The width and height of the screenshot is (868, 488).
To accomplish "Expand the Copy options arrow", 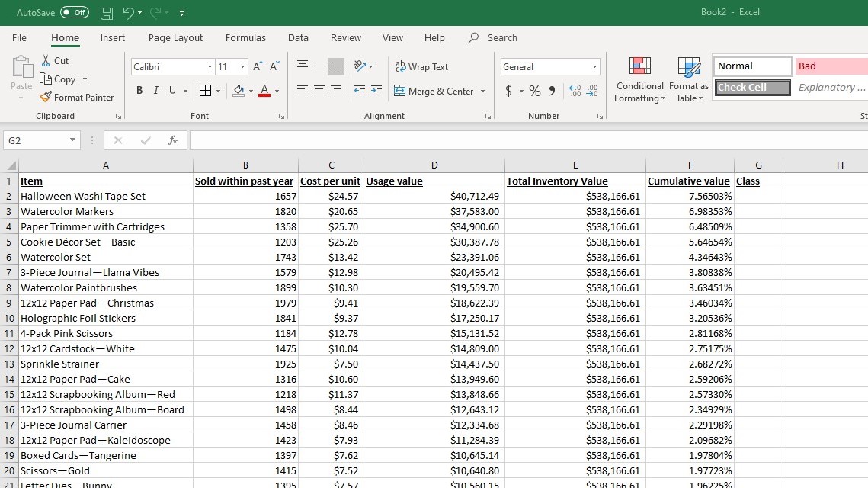I will [x=85, y=79].
